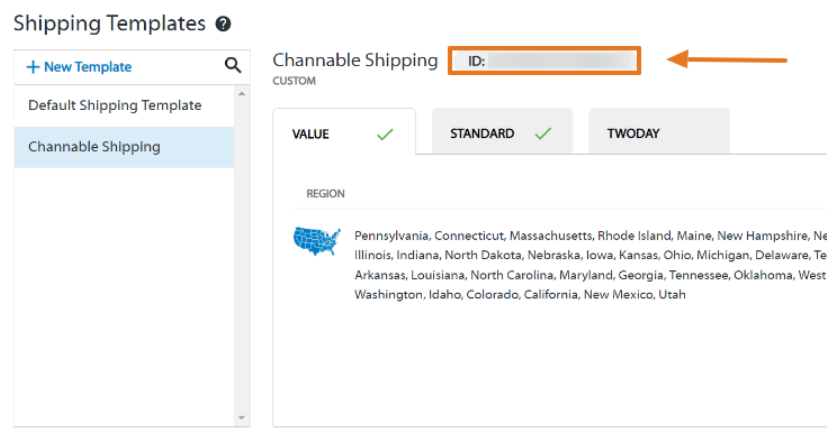Select Default Shipping Template in list
Viewport: 827px width, 438px height.
[x=114, y=106]
